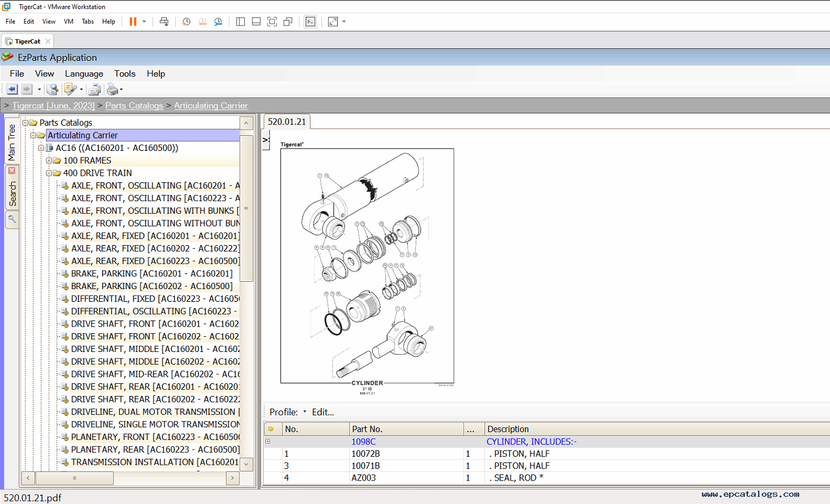Screen dimensions: 830x504
Task: Click the Articulating Carrier breadcrumb link
Action: click(211, 106)
